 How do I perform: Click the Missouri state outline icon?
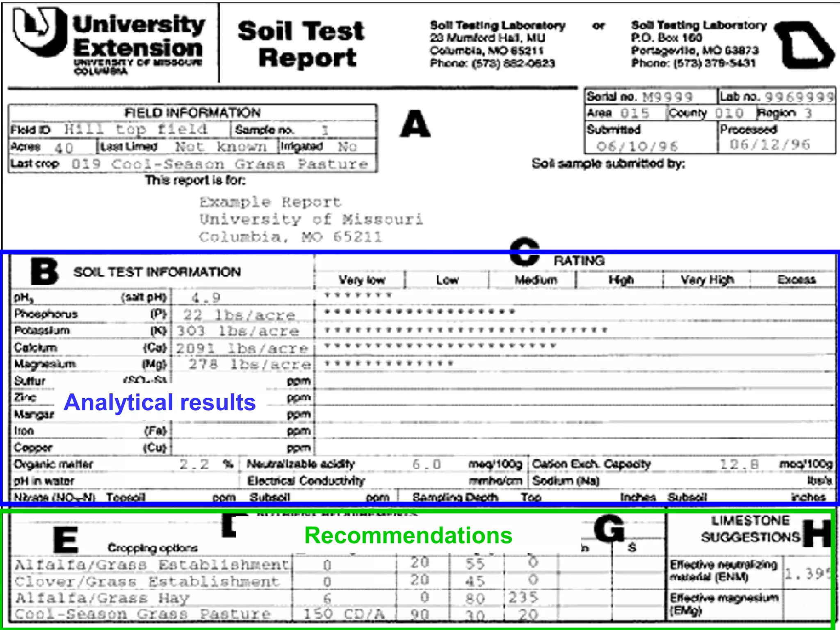pos(805,45)
